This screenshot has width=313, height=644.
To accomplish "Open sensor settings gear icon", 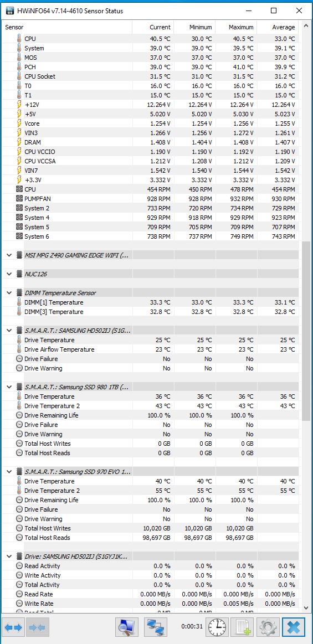I will point(268,627).
